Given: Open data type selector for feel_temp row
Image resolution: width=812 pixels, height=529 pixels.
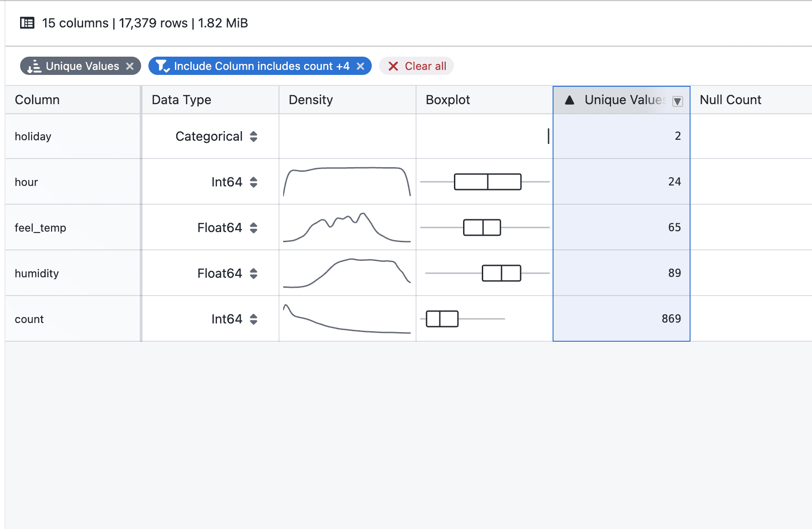Looking at the screenshot, I should (x=253, y=228).
